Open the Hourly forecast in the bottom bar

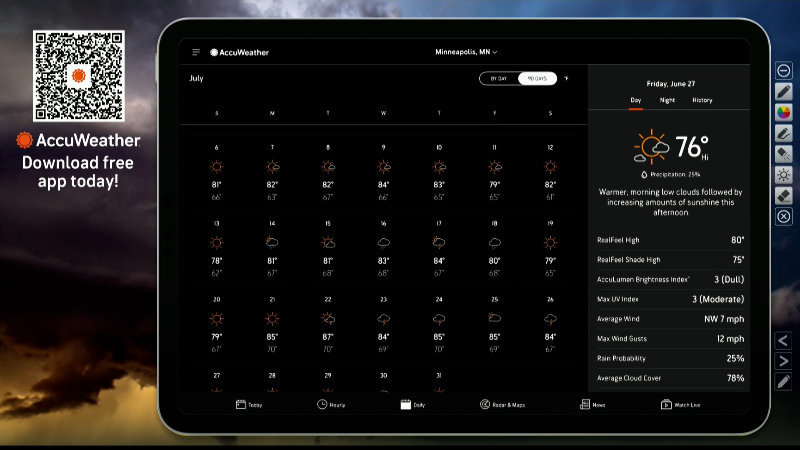[331, 405]
